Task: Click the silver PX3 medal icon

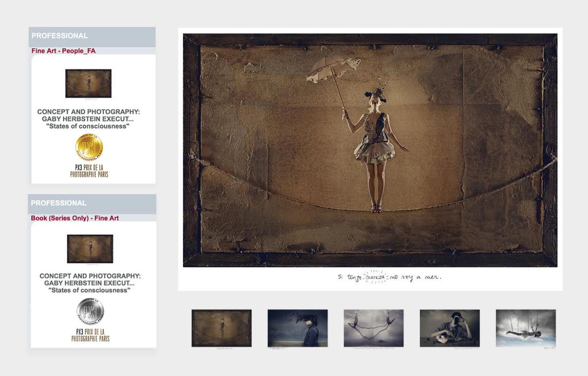Action: [90, 311]
